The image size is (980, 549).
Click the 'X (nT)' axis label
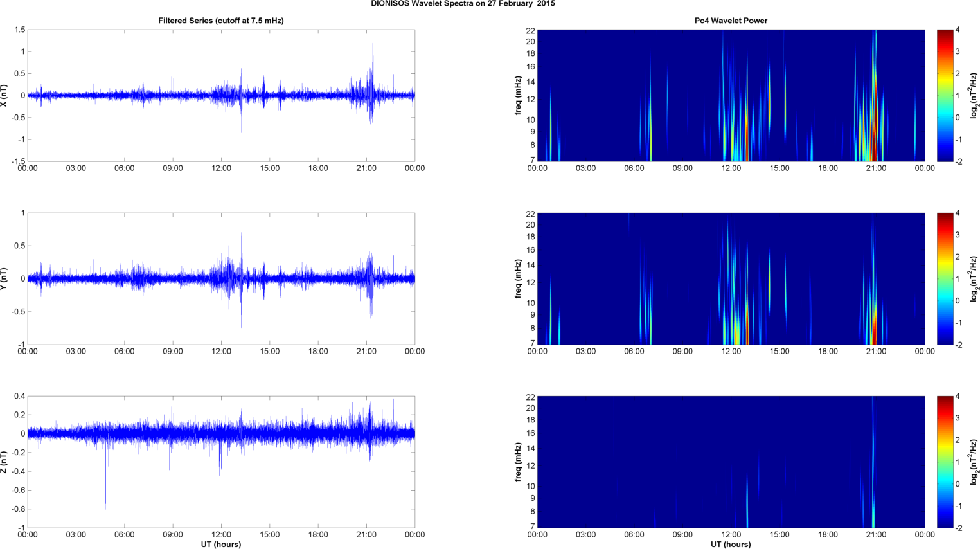coord(4,95)
